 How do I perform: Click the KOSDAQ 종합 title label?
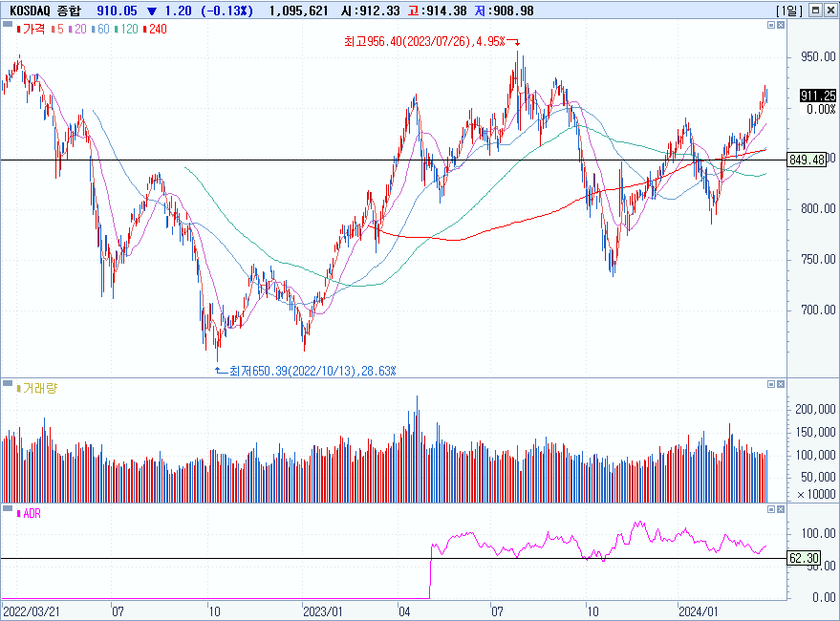45,11
